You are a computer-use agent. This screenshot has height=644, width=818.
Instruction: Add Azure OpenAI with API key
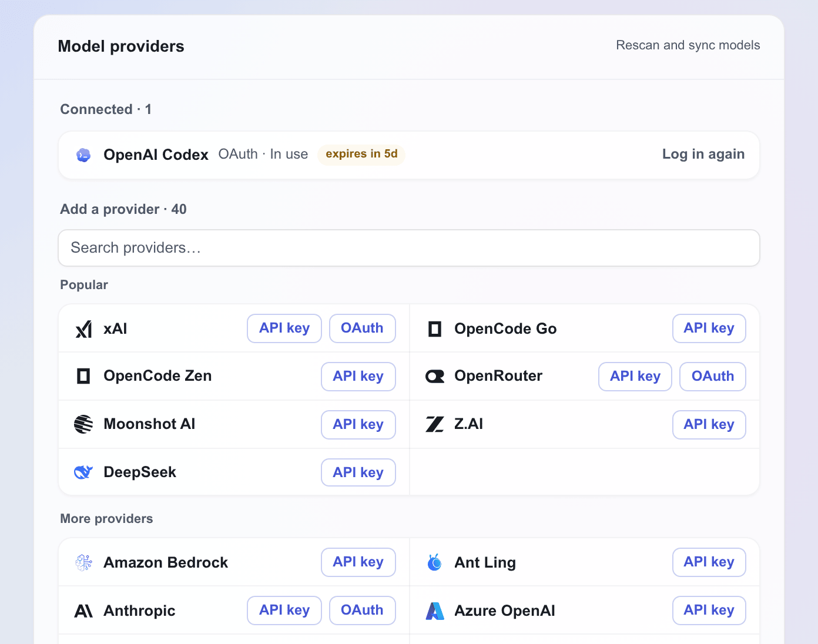tap(709, 611)
